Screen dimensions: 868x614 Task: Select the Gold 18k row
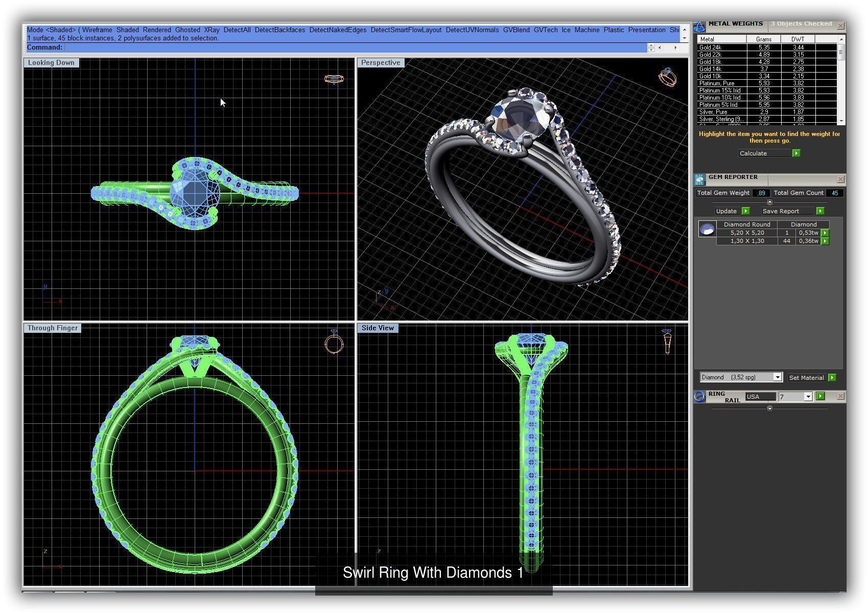click(767, 62)
